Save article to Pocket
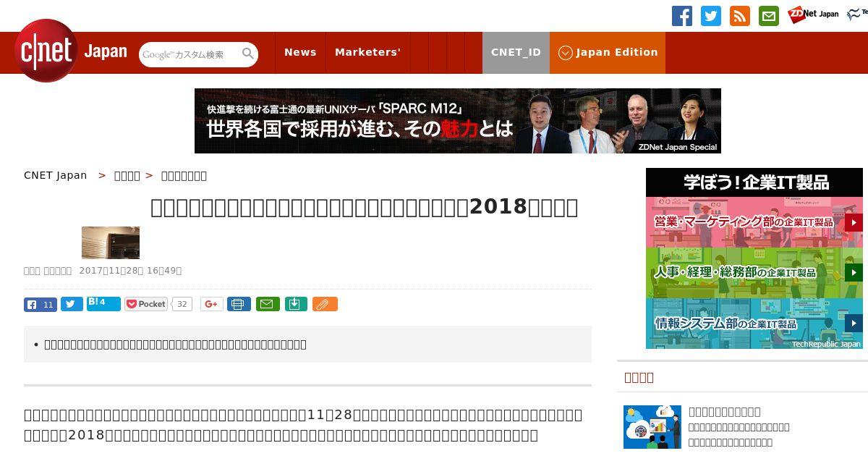 click(146, 304)
